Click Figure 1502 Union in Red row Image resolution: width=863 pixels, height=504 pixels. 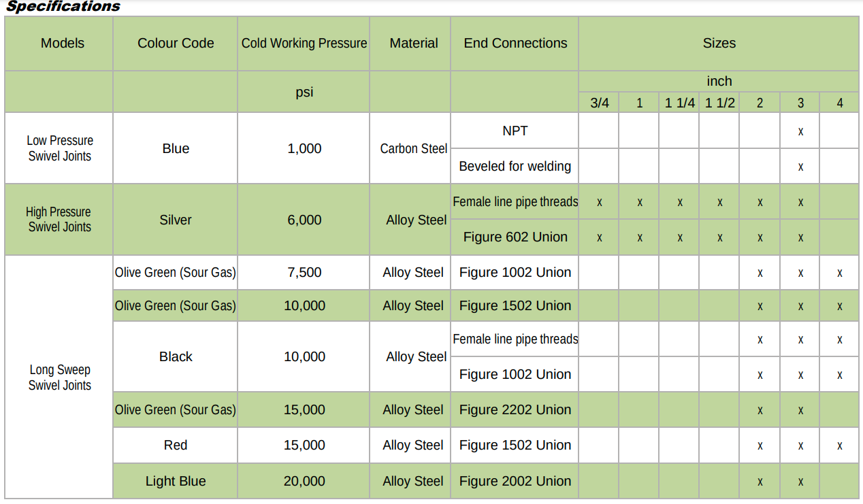pos(515,445)
